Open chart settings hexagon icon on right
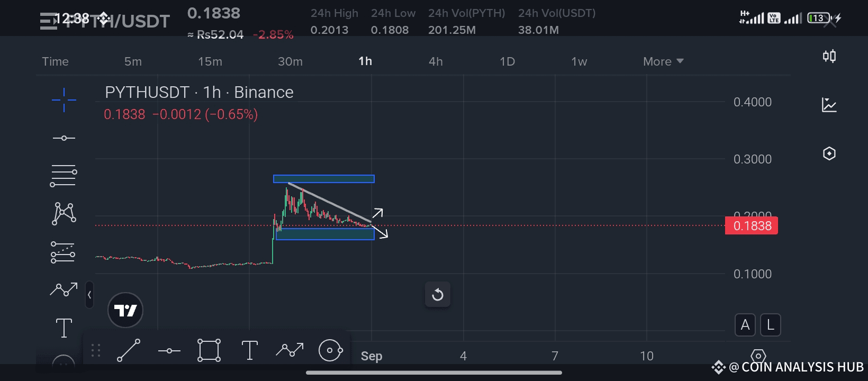Viewport: 868px width, 381px height. click(829, 153)
